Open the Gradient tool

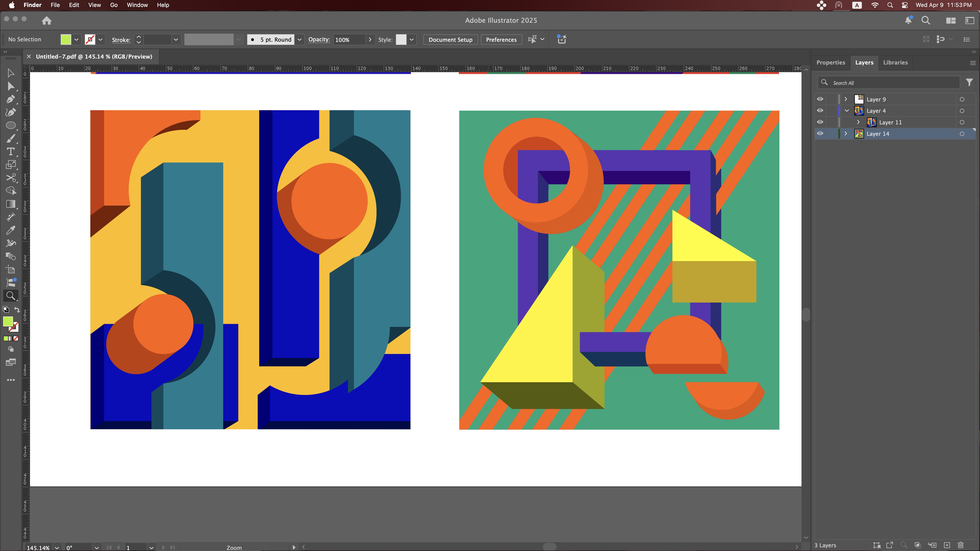click(11, 204)
